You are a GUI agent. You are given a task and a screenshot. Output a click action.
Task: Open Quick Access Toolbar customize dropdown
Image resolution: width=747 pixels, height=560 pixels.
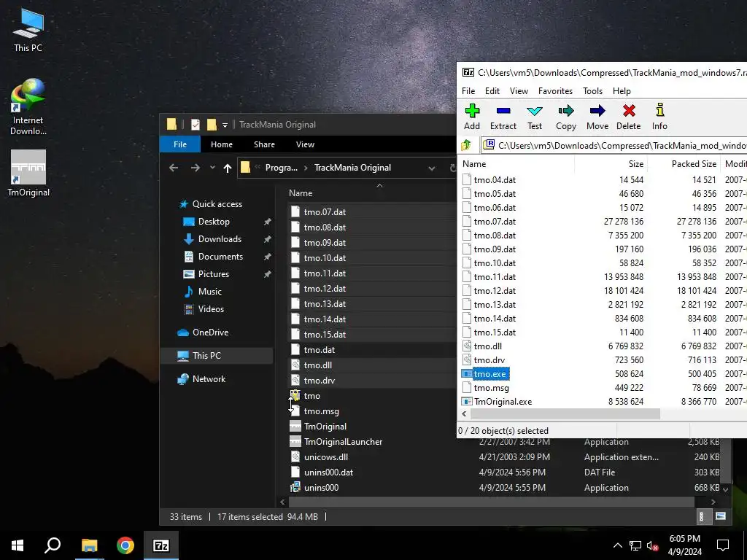(225, 125)
